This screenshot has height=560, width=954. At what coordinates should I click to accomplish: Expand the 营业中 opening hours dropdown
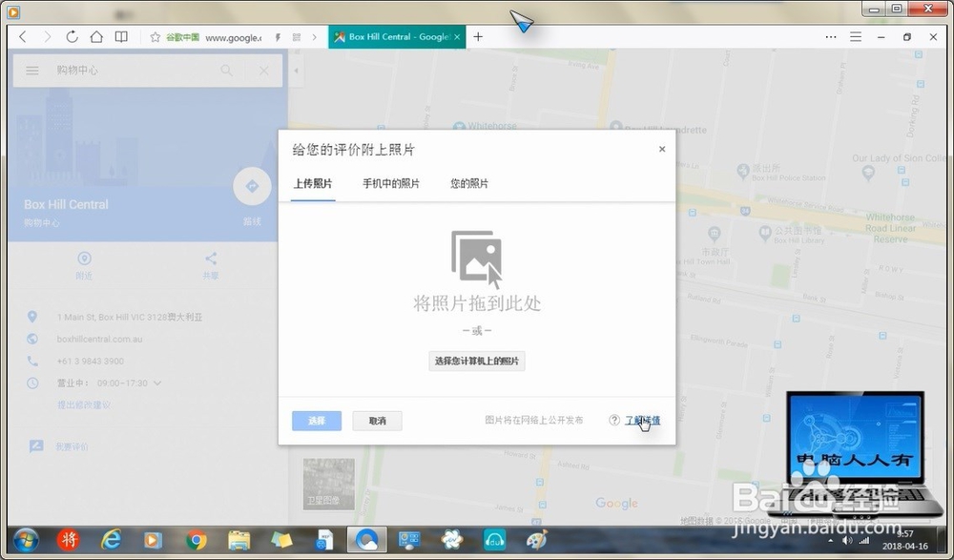click(157, 383)
